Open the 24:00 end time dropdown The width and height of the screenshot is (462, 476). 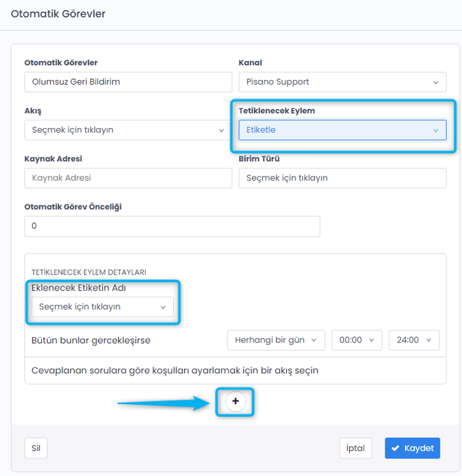click(414, 340)
